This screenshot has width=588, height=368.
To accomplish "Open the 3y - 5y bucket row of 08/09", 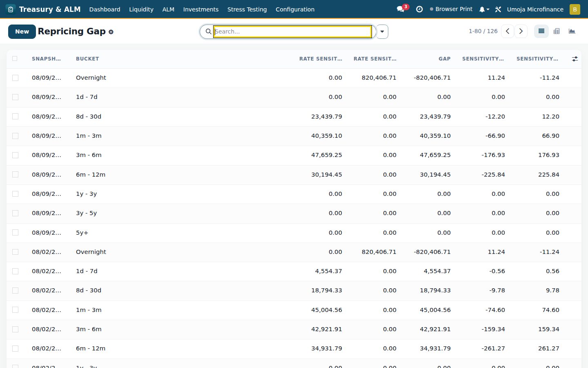I will coord(294,213).
